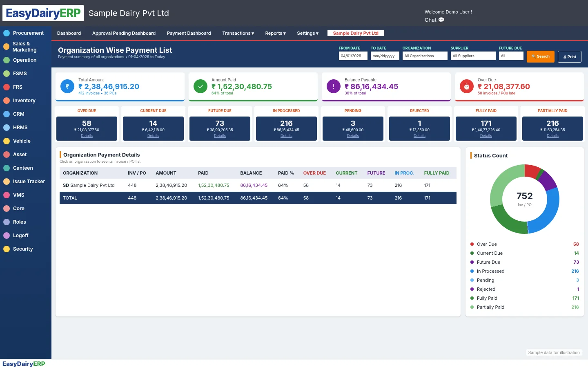Click the Over Due red legend dot

click(x=472, y=244)
